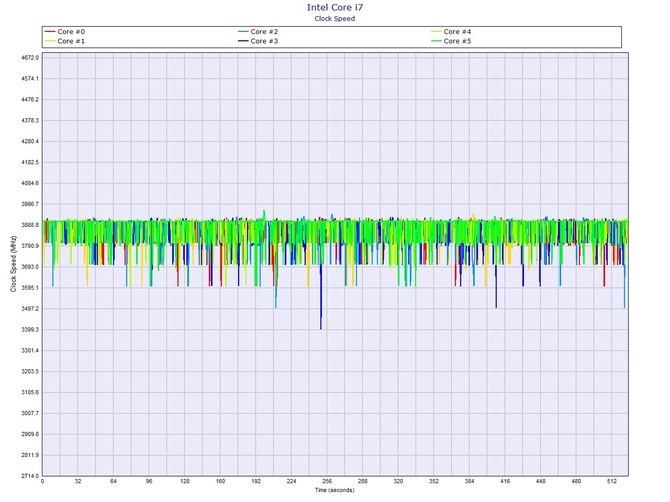The height and width of the screenshot is (502, 670).
Task: Click the Core #1 legend entry
Action: pos(65,41)
